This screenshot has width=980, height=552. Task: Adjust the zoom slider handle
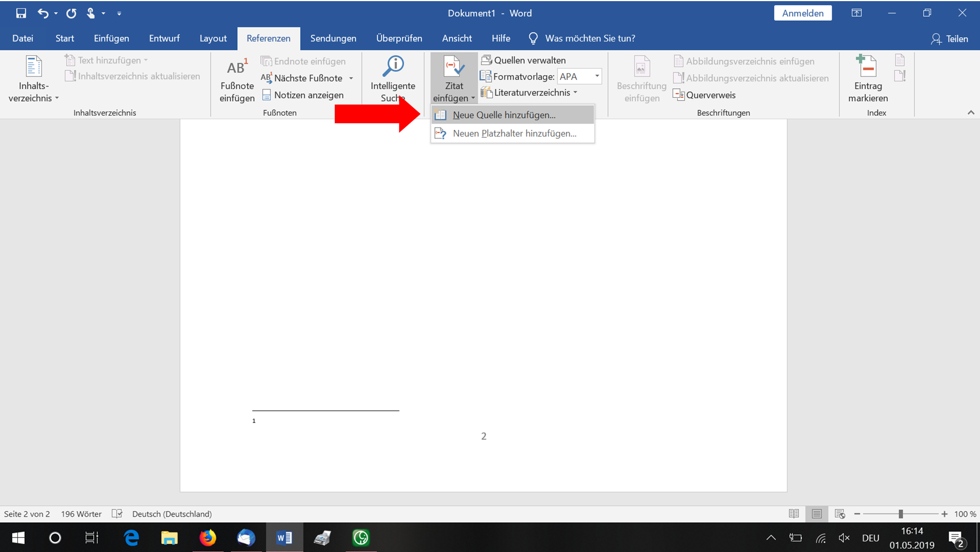(x=901, y=514)
